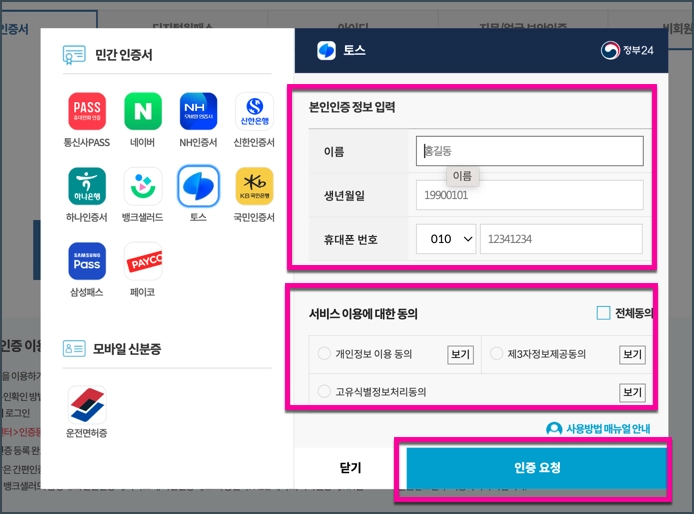Select the 하나인증서 icon

87,186
